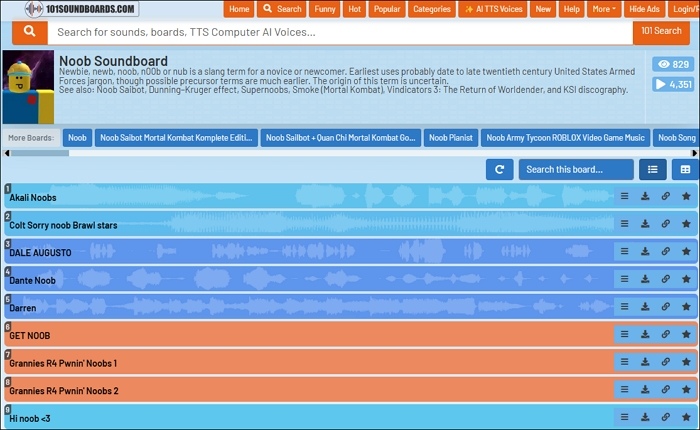Copy link for Colt Sorry noob Brawl stars
The width and height of the screenshot is (700, 430).
pos(666,224)
